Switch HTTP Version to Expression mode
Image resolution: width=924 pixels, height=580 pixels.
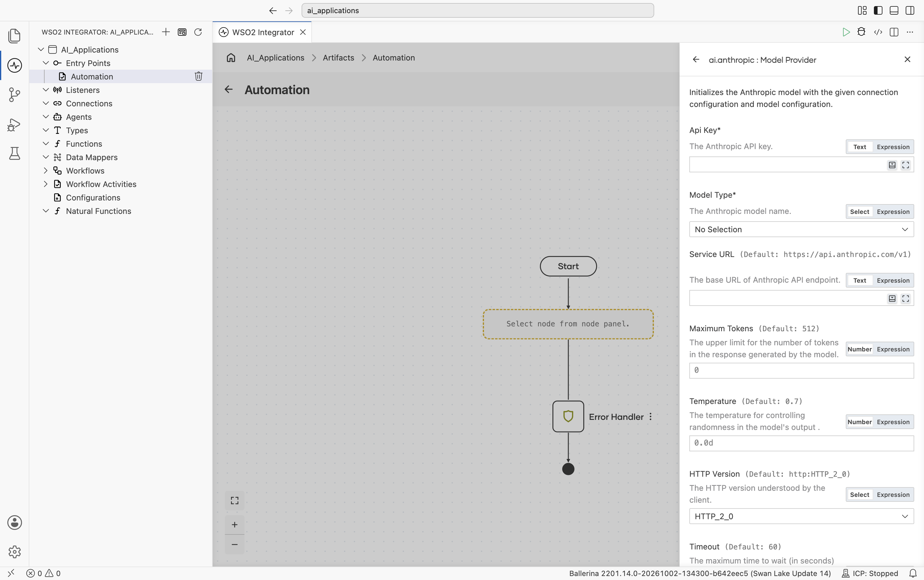893,494
